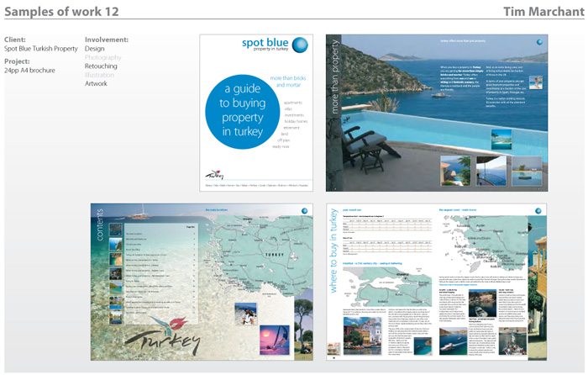The image size is (588, 375).
Task: Click '24pp A4 brochure' project text
Action: [x=29, y=70]
